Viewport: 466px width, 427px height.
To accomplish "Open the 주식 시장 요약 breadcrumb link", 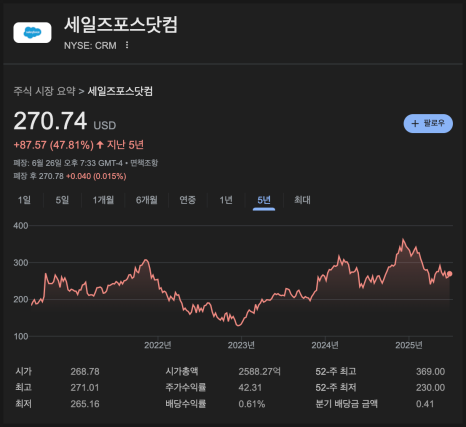I will [44, 91].
